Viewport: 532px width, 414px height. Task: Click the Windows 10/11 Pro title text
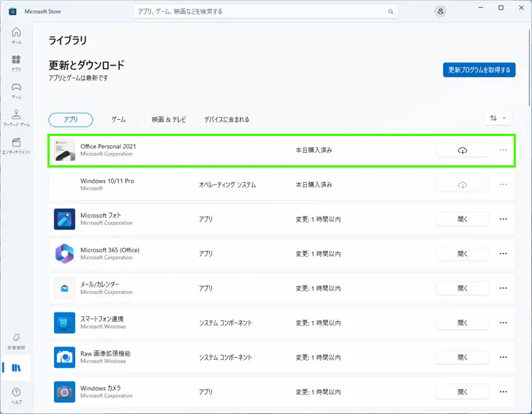(107, 181)
